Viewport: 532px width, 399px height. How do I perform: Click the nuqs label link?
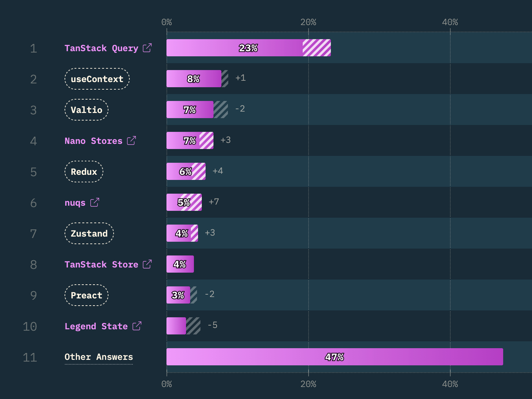pos(75,203)
